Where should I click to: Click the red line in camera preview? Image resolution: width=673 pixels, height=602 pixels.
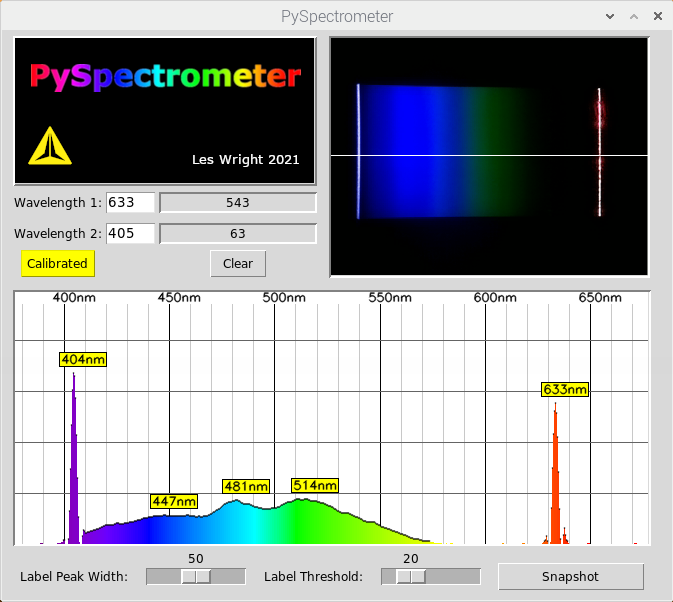[x=600, y=152]
